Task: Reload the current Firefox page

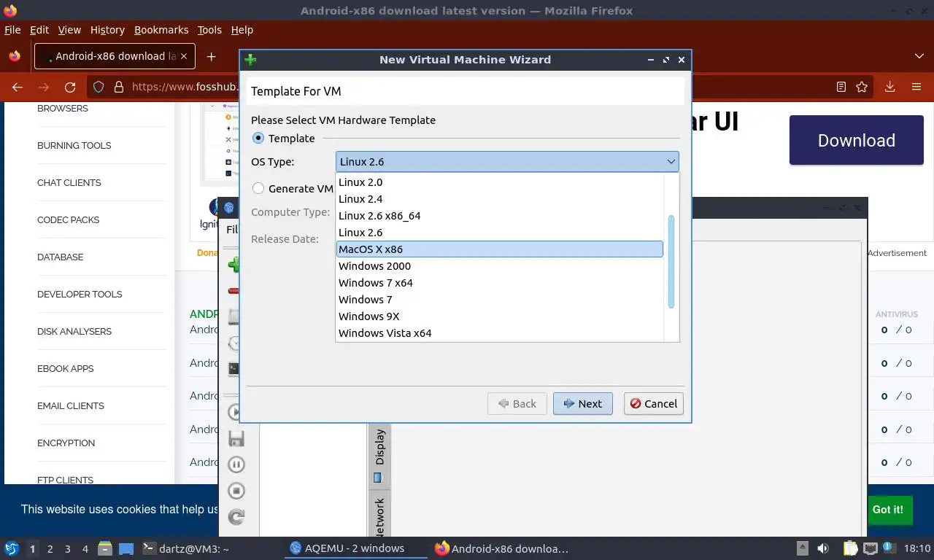Action: 70,87
